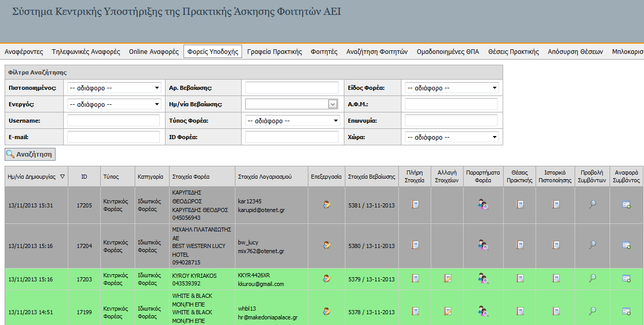
Task: Open the Ομαδοποιημένες ΘΠΑ menu
Action: pyautogui.click(x=448, y=52)
